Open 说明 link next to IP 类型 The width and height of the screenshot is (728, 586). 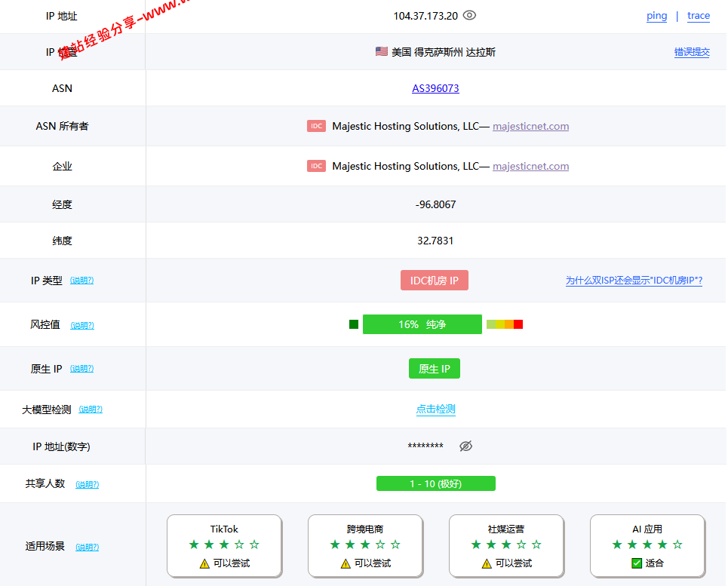click(81, 281)
